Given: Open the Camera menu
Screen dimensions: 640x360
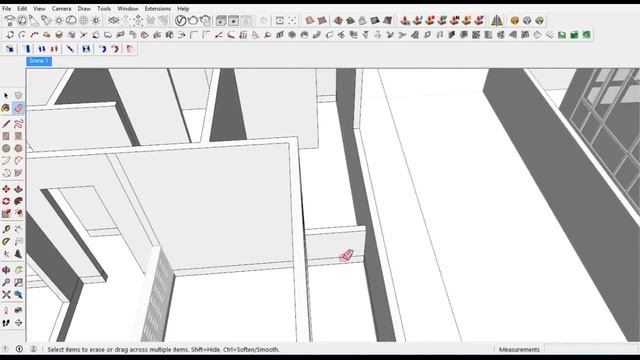Looking at the screenshot, I should tap(61, 8).
